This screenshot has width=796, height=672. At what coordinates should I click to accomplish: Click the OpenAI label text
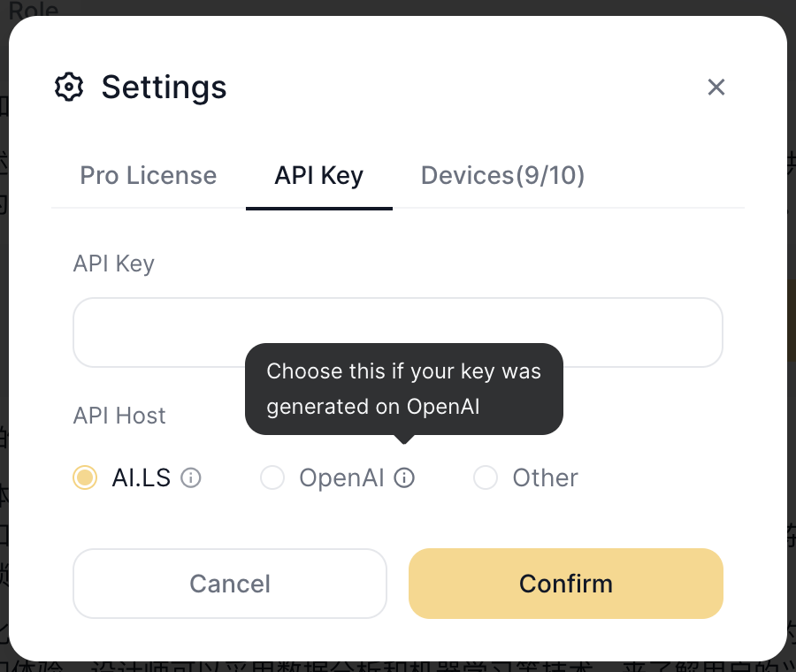(341, 478)
